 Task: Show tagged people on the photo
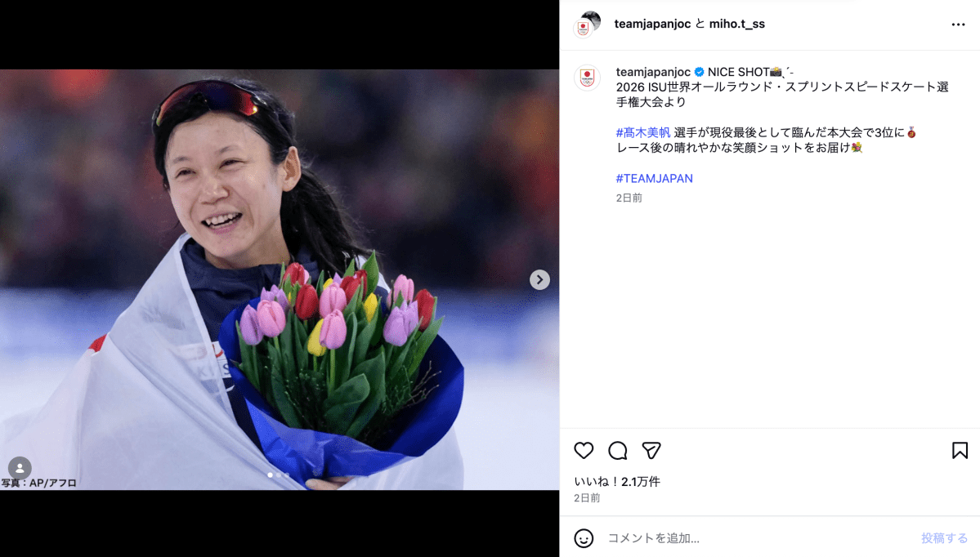tap(20, 468)
